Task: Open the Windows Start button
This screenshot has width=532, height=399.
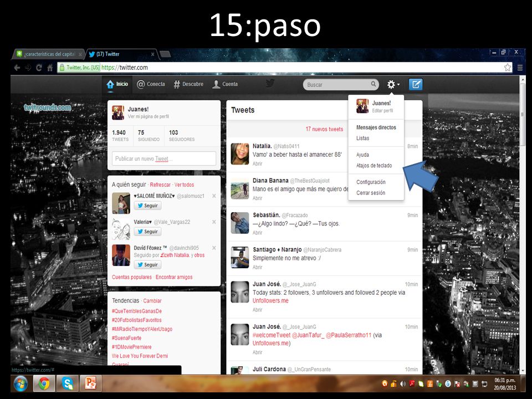Action: [21, 383]
